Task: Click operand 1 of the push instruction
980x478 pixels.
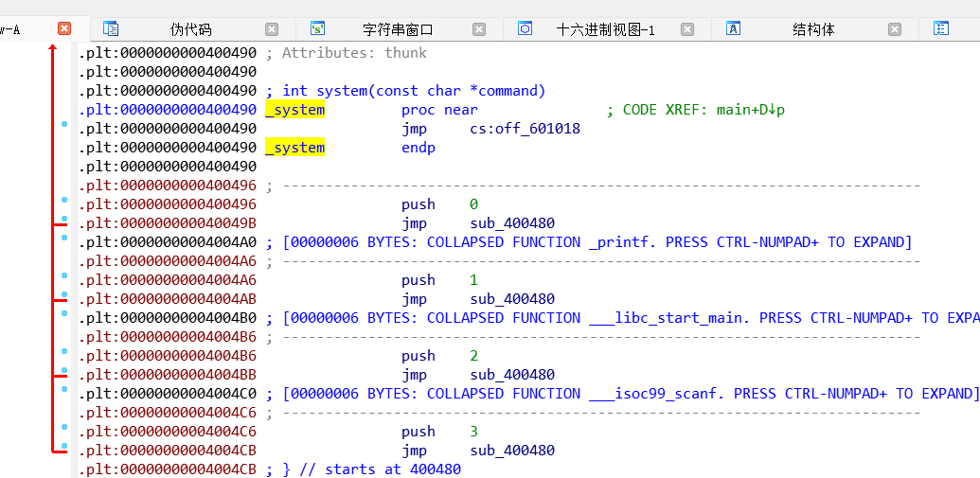Action: coord(473,280)
